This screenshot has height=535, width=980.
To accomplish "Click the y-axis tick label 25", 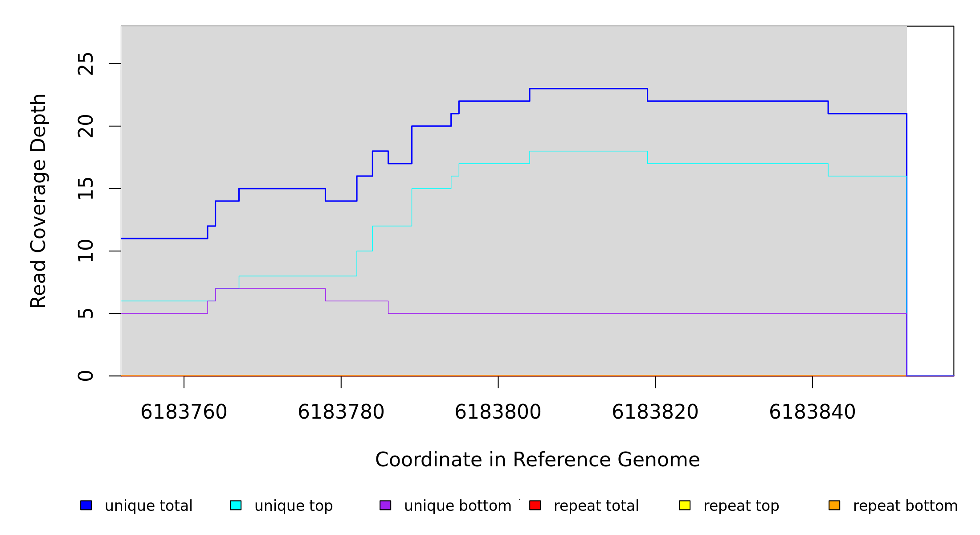I will 86,64.
